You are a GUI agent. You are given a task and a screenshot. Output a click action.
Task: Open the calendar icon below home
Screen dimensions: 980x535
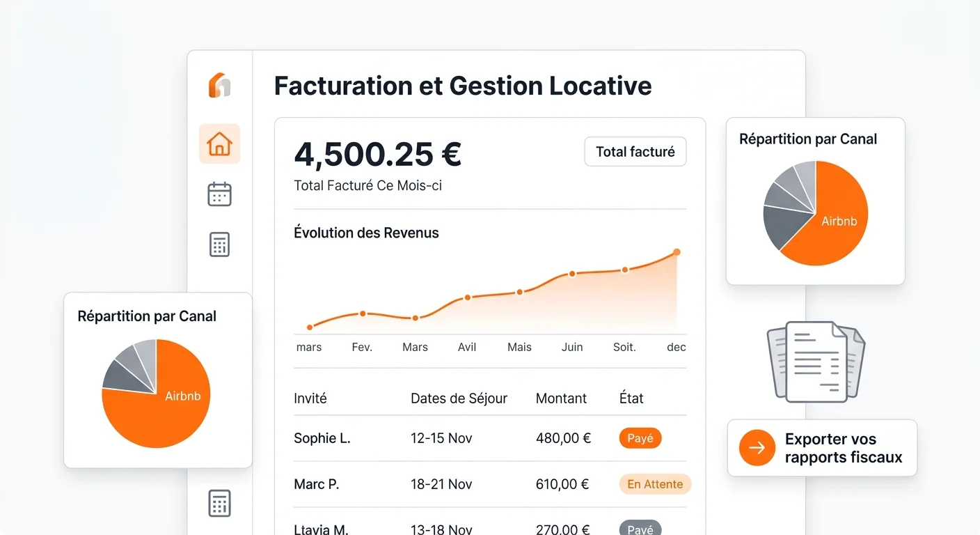pos(219,194)
